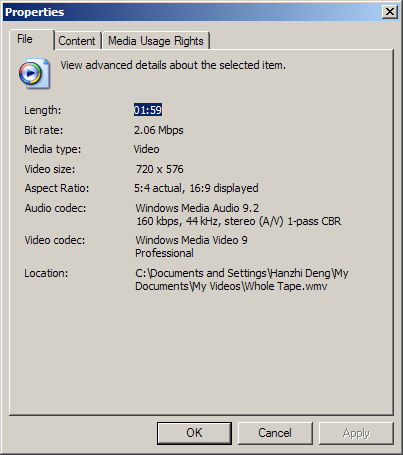Close the Properties dialog with X
Viewport: 403px width, 455px height.
(x=390, y=12)
